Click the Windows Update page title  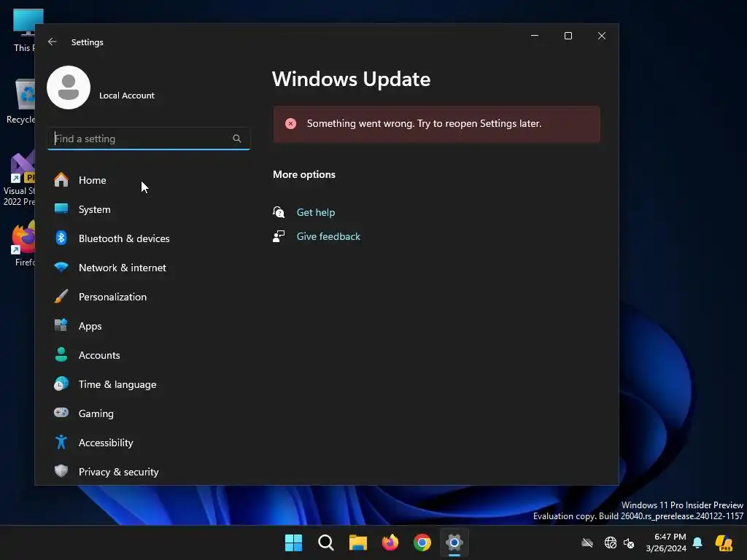coord(351,79)
